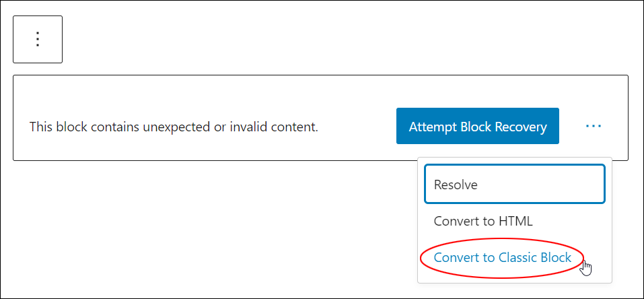Select the Convert to HTML text entry
Viewport: 644px width, 299px height.
click(x=483, y=222)
